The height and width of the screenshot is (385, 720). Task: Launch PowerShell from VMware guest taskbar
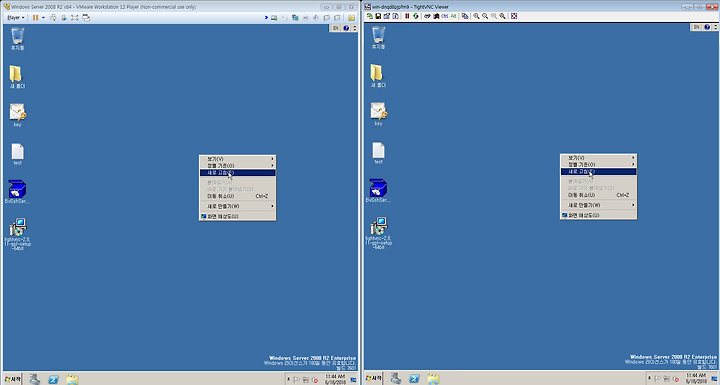click(53, 379)
